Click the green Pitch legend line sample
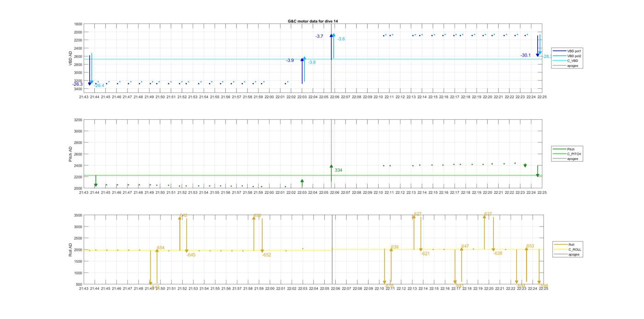 pyautogui.click(x=559, y=149)
